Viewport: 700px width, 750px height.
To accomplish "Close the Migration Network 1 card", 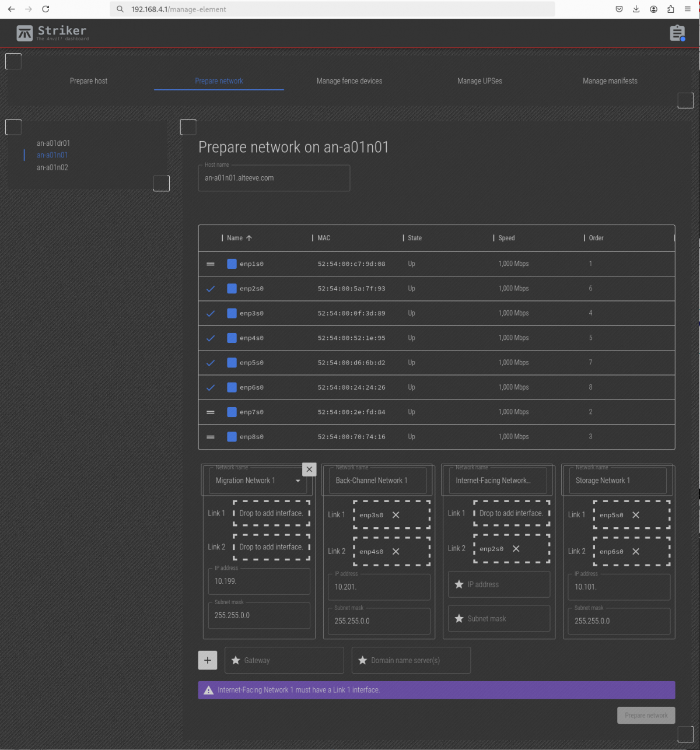I will click(x=309, y=469).
